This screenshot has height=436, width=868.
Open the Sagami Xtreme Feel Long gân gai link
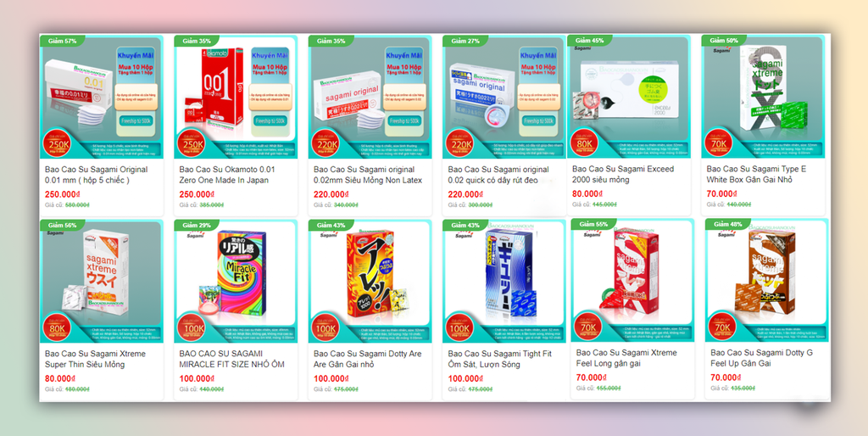[626, 358]
